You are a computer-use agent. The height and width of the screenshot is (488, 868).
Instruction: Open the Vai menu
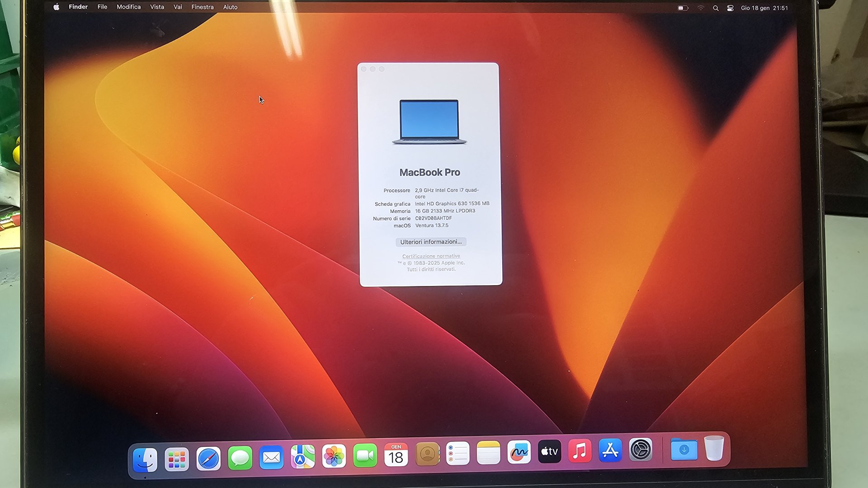(178, 7)
